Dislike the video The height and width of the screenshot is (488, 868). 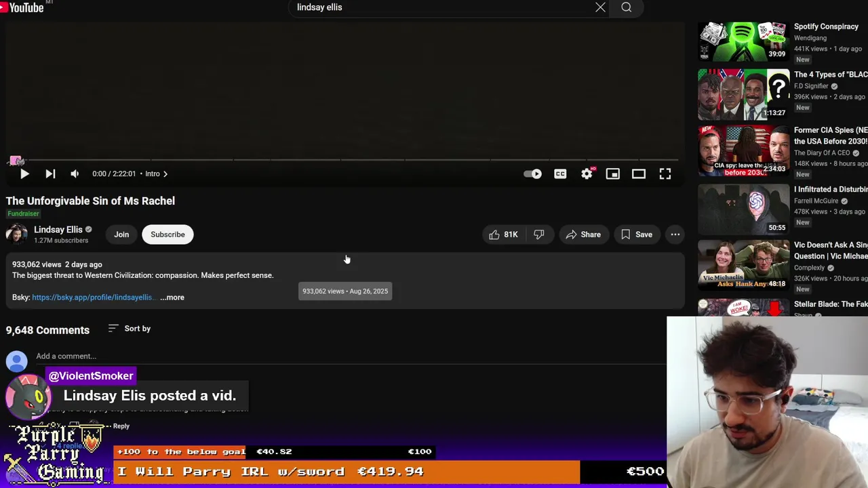point(538,235)
